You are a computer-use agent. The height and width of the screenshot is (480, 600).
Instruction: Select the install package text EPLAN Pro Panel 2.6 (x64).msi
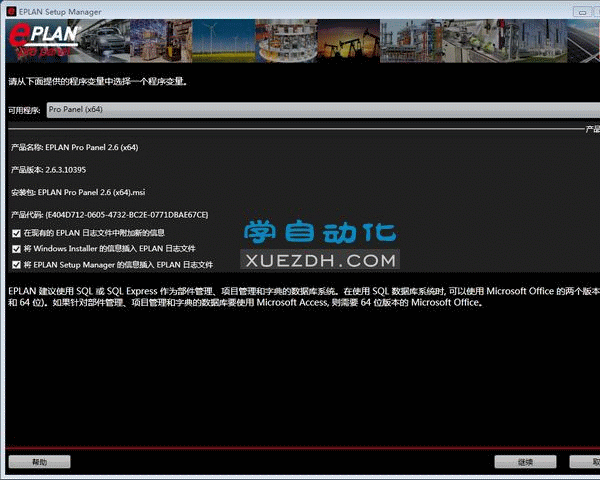[x=91, y=192]
